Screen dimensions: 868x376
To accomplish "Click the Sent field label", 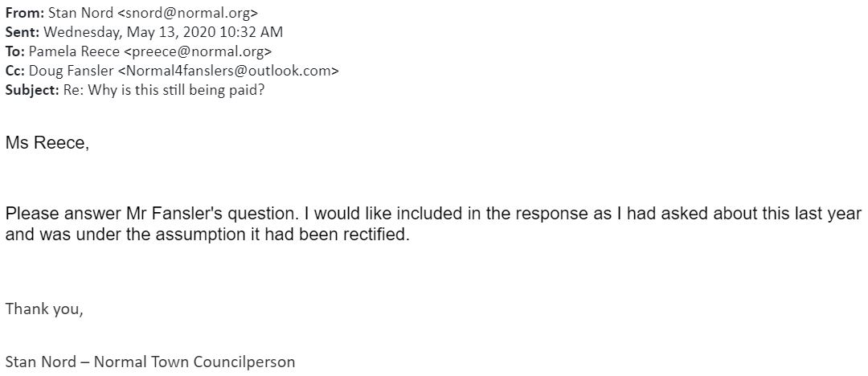I will click(x=22, y=33).
